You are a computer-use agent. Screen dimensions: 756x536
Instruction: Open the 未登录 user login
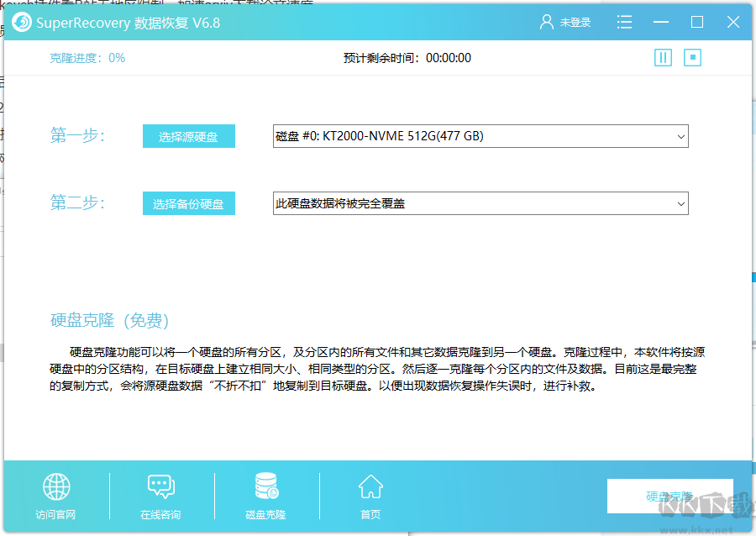[x=565, y=23]
